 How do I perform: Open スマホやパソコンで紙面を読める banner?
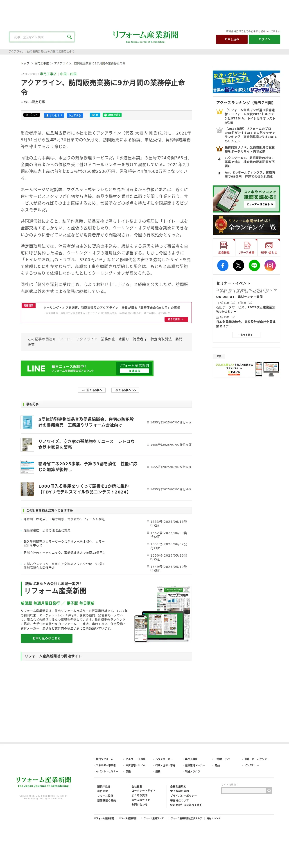[246, 199]
